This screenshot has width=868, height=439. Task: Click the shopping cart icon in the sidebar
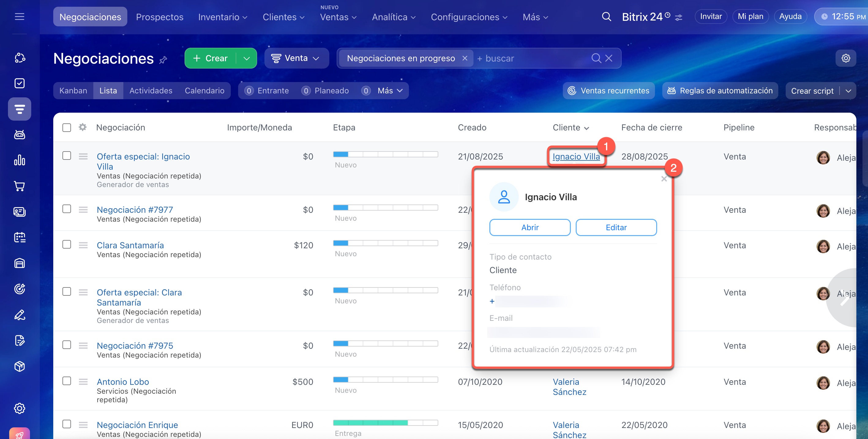[20, 186]
